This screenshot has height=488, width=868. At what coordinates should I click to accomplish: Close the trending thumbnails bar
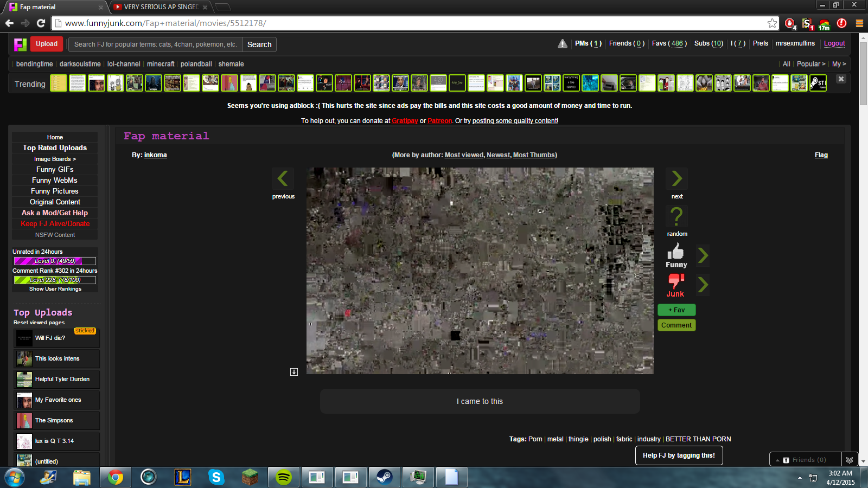click(841, 79)
